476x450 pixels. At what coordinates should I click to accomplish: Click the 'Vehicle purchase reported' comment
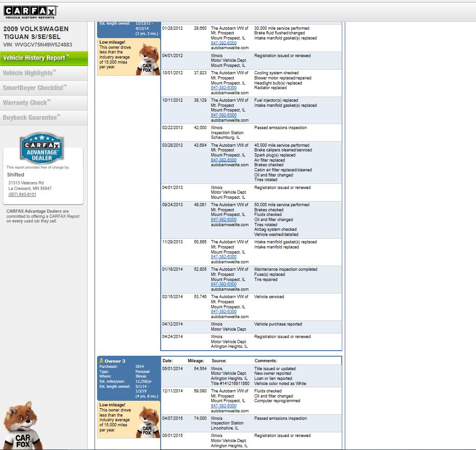click(x=278, y=324)
